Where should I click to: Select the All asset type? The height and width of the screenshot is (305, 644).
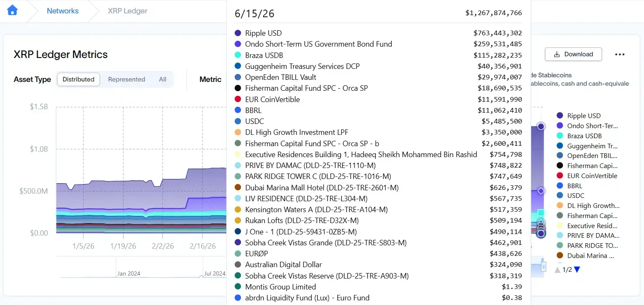[x=162, y=79]
